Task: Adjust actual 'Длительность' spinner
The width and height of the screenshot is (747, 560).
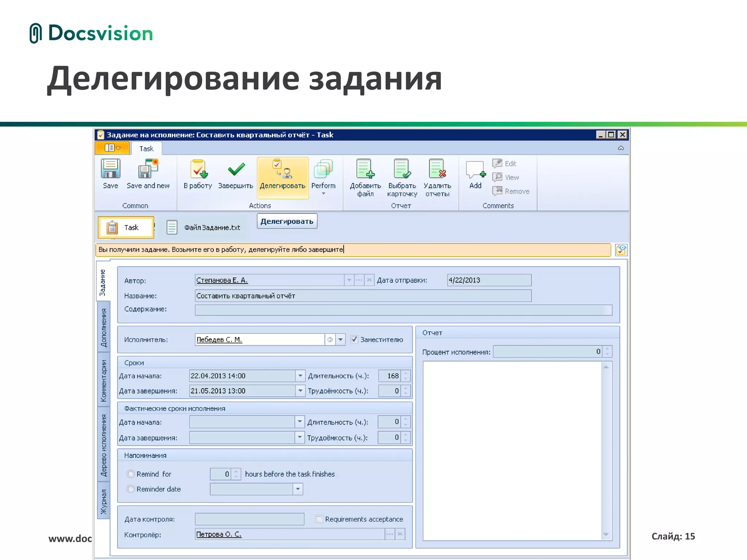Action: [405, 422]
